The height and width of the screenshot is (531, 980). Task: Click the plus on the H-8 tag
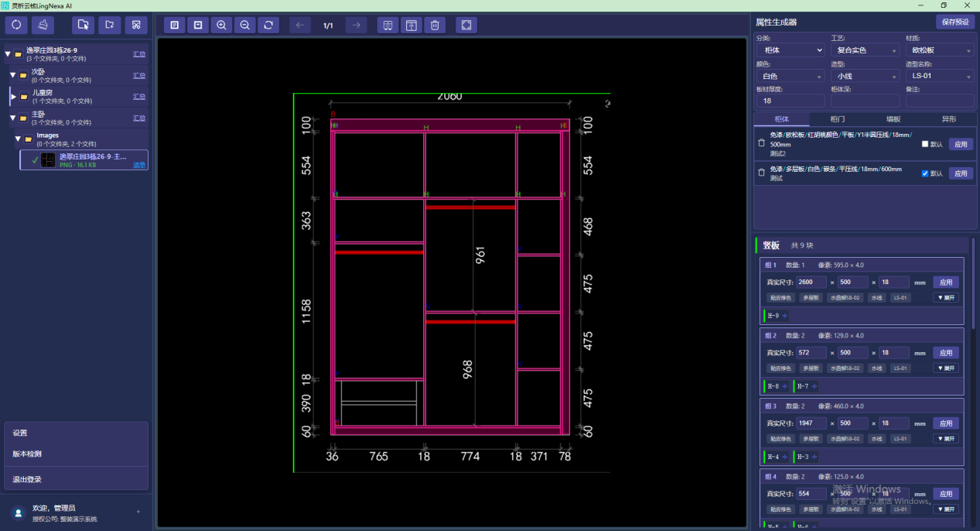pyautogui.click(x=784, y=386)
